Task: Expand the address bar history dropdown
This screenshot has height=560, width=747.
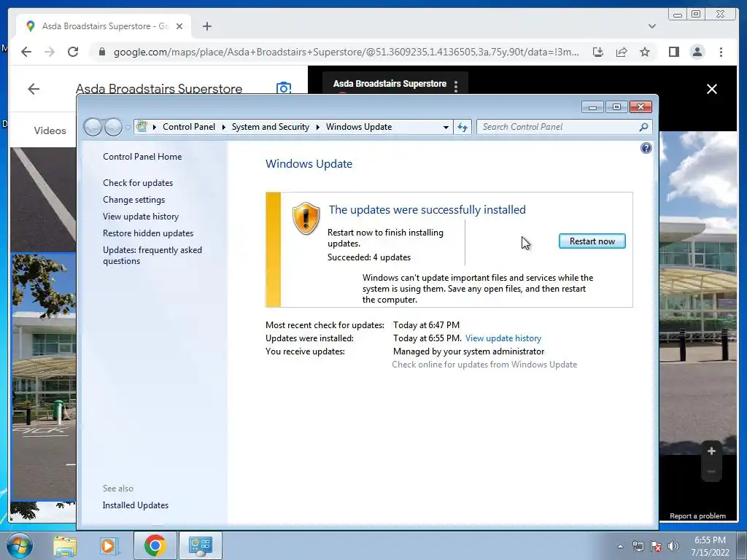Action: pos(446,127)
